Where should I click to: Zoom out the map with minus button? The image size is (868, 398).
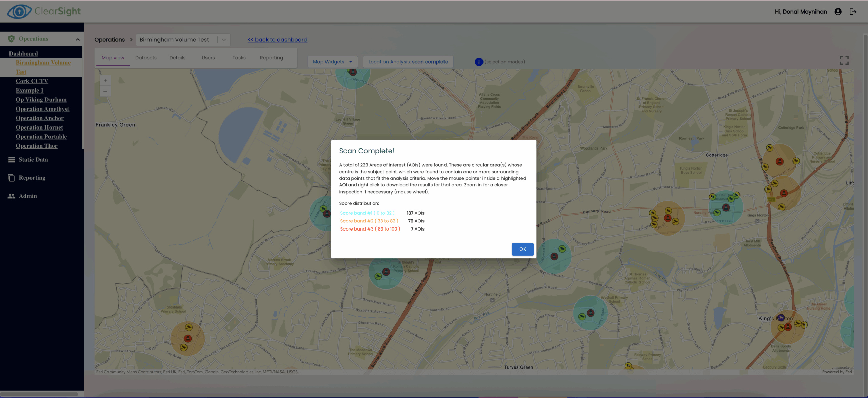105,91
